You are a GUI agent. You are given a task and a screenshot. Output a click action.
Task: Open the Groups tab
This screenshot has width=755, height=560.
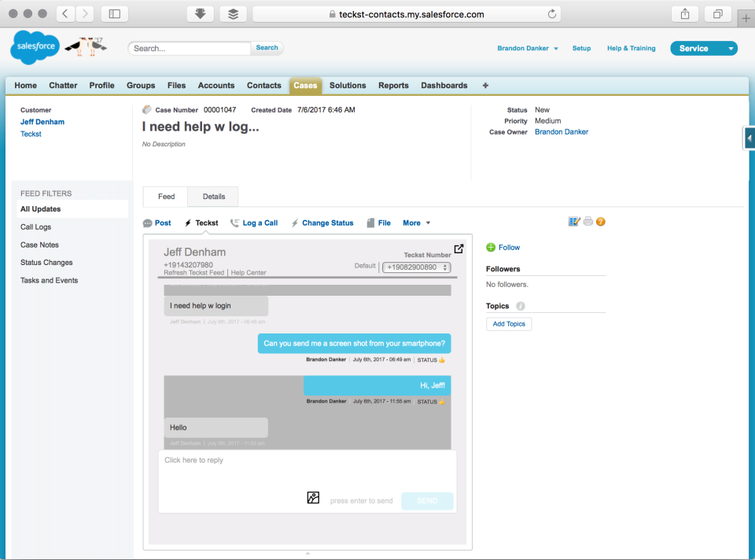pyautogui.click(x=141, y=85)
